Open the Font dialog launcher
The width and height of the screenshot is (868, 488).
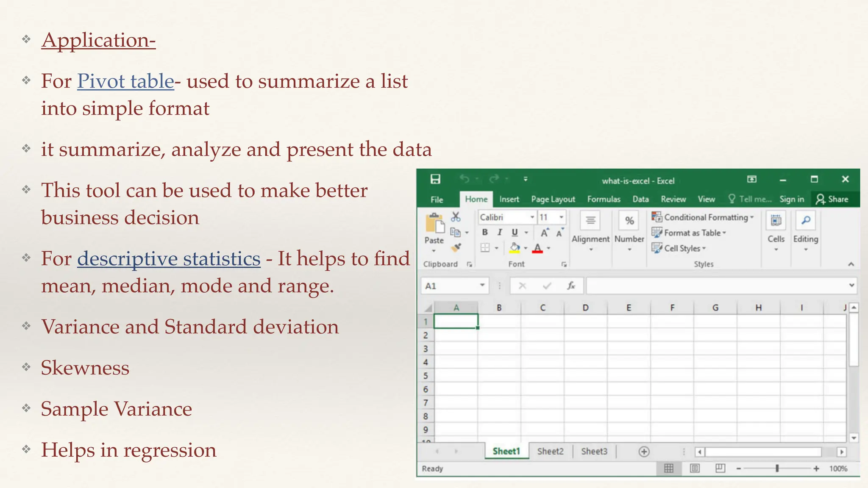[564, 264]
